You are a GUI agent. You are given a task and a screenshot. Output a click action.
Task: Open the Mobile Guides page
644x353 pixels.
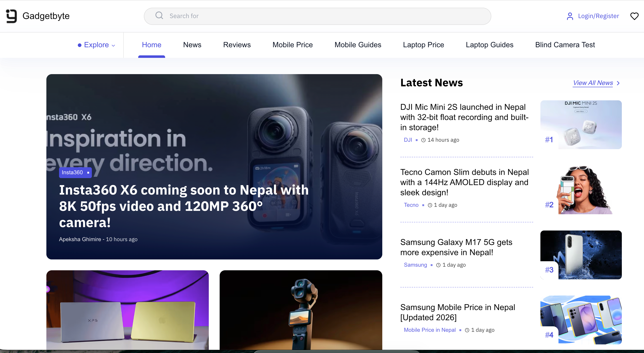tap(358, 45)
